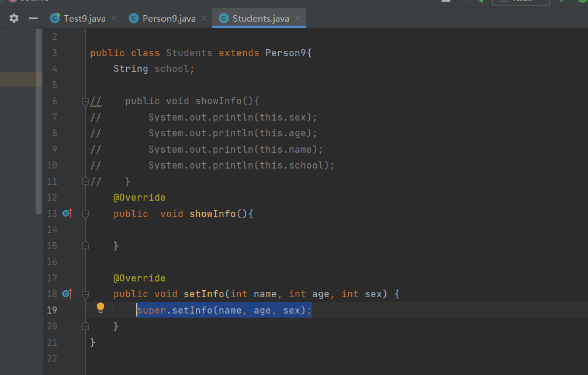Click override gutter icon on line 13
Image resolution: width=588 pixels, height=375 pixels.
[67, 213]
